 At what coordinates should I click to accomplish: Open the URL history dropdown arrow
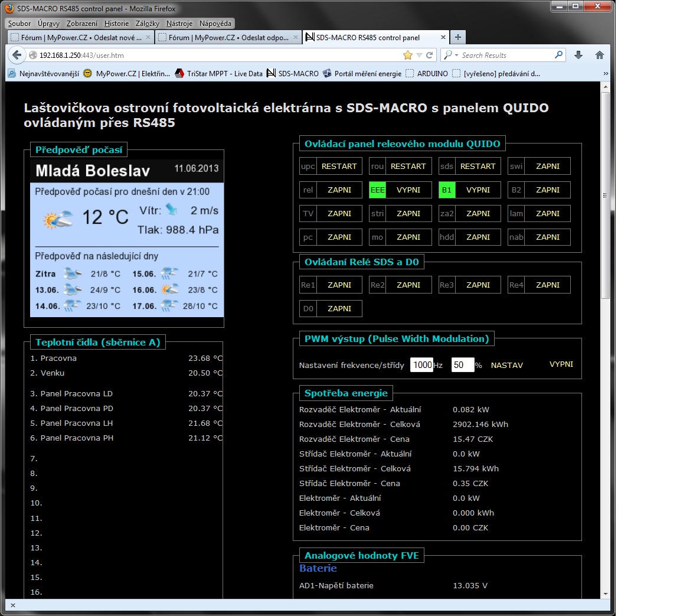(x=419, y=55)
